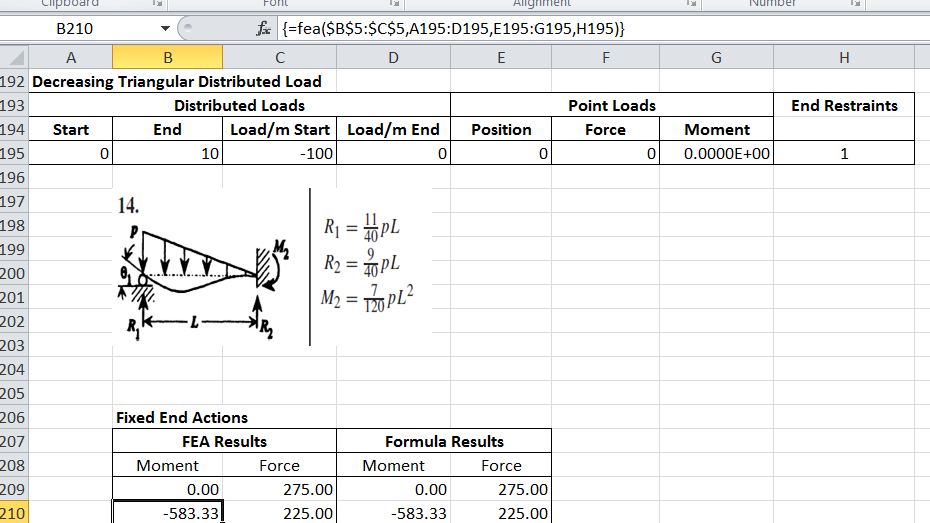Expand the Name Box dropdown arrow

[166, 29]
